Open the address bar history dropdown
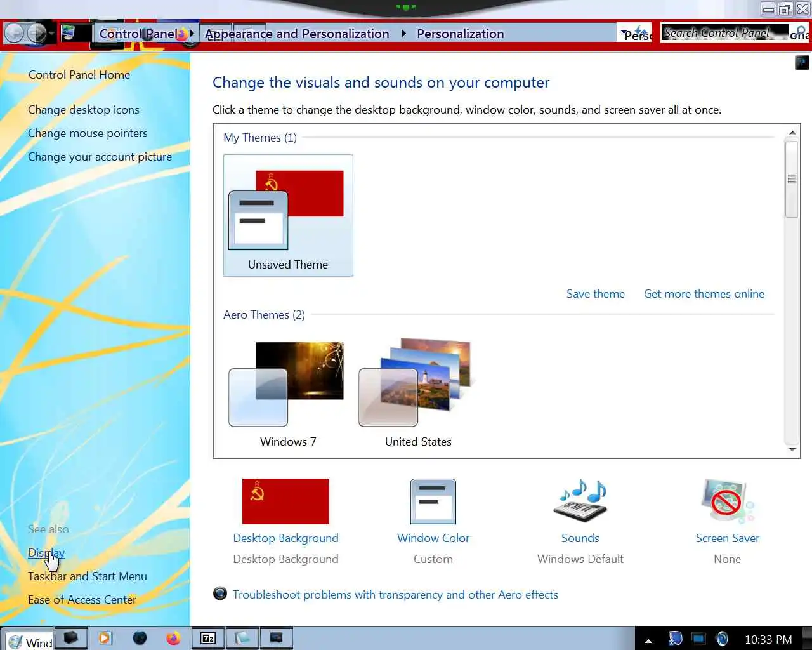The height and width of the screenshot is (650, 812). pos(624,32)
